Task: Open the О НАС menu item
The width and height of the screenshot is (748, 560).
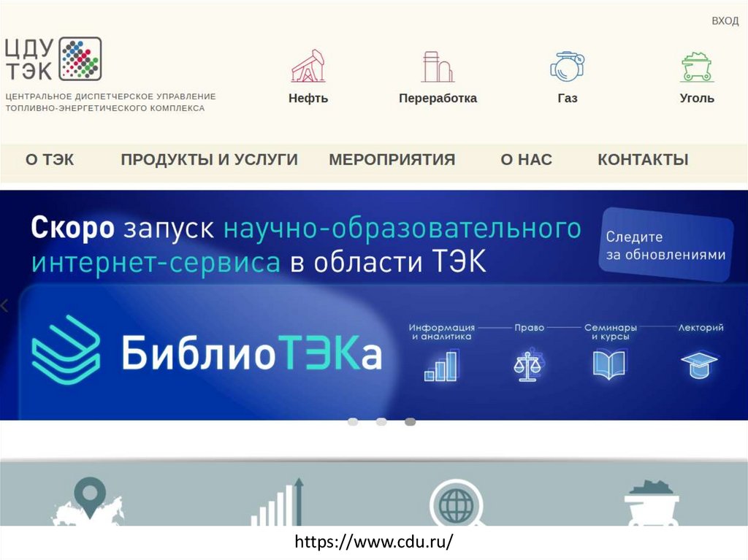Action: point(526,159)
